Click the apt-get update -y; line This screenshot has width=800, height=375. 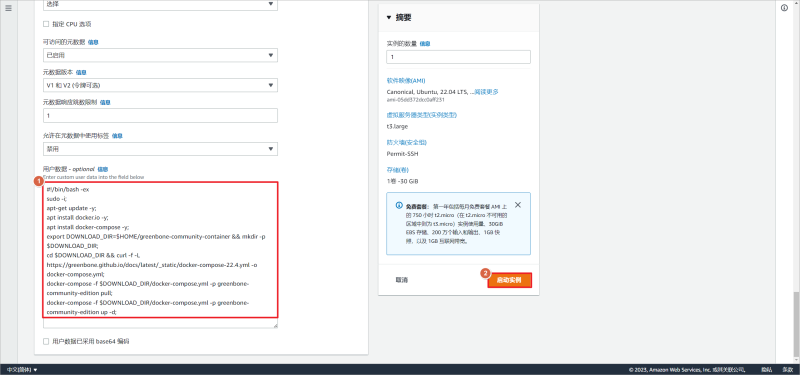[x=71, y=208]
